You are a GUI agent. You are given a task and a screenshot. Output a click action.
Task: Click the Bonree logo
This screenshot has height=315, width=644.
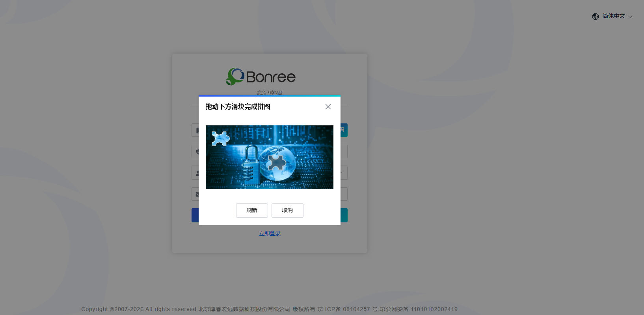(261, 76)
